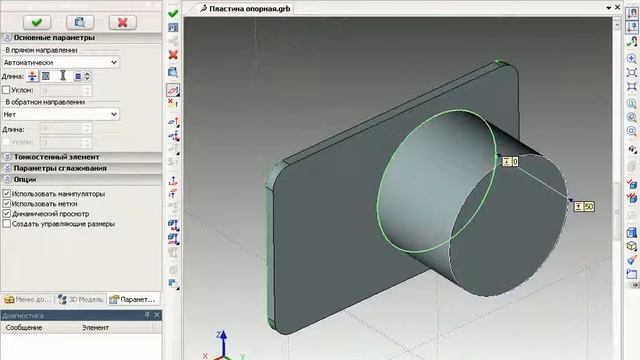Image resolution: width=640 pixels, height=360 pixels.
Task: Click the lower boolean operation icon in the automenu
Action: click(x=173, y=238)
